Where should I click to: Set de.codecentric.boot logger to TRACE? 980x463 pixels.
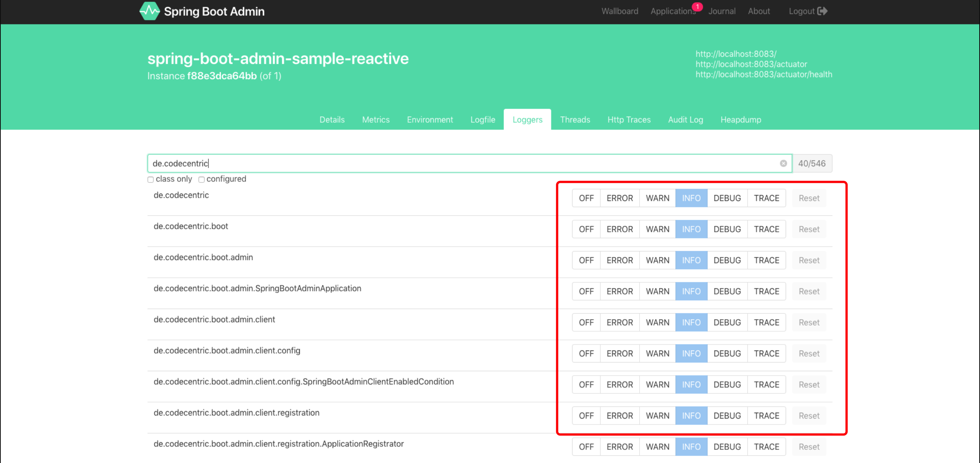pyautogui.click(x=766, y=229)
